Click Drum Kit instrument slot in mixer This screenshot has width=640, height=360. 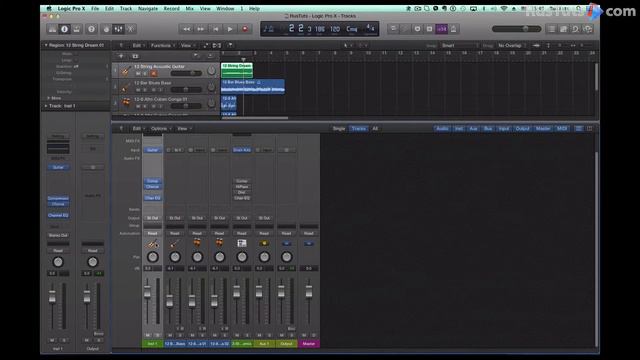point(242,150)
